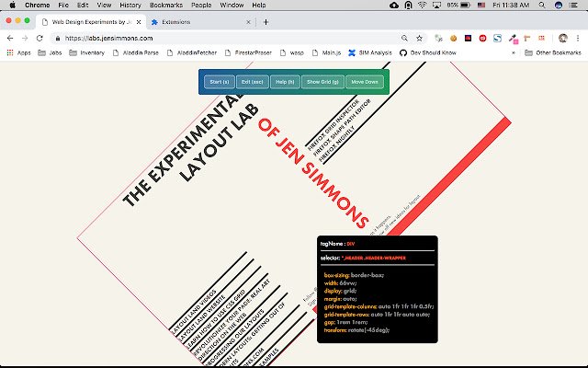The height and width of the screenshot is (368, 588).
Task: Open the Apps grid shortcut in bookmarks bar
Action: point(18,52)
